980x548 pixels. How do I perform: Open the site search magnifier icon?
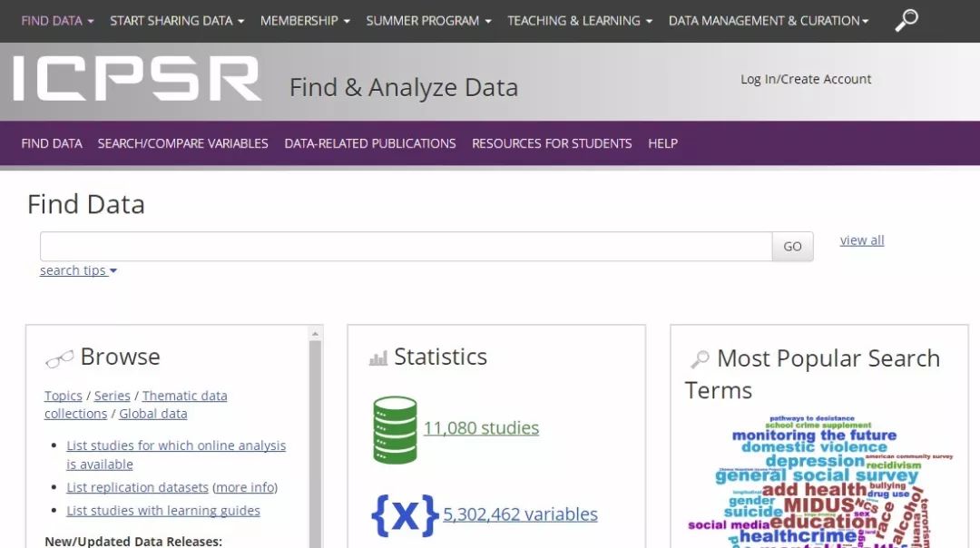[906, 20]
